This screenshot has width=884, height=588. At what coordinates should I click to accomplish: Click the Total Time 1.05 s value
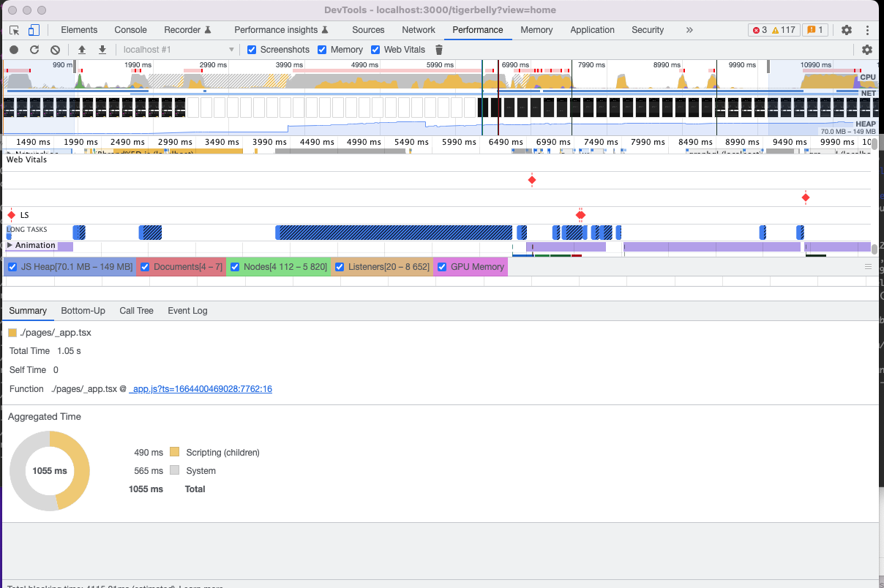tap(69, 351)
